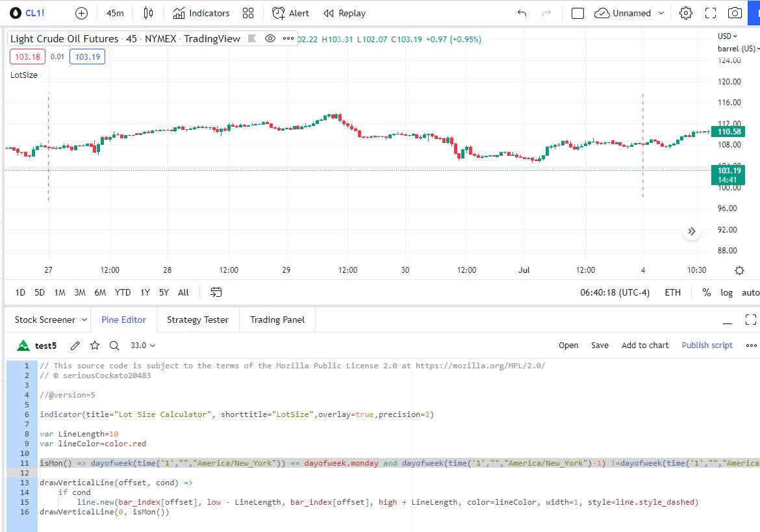This screenshot has width=760, height=532.
Task: Open the 33.0 script version dropdown
Action: click(143, 346)
